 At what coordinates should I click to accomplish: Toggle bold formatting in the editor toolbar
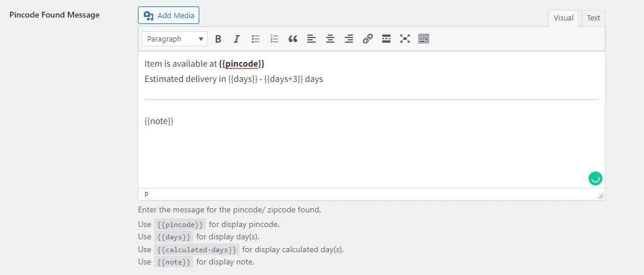point(218,39)
